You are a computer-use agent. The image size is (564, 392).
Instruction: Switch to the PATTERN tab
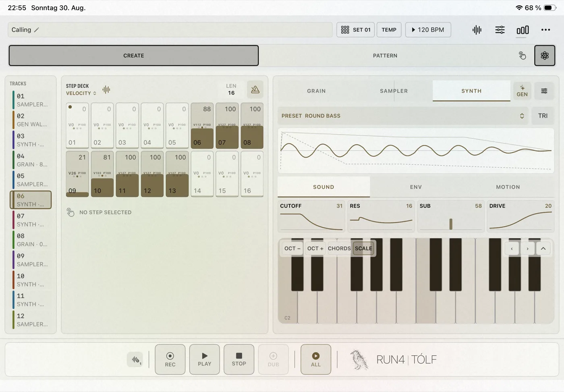tap(385, 56)
